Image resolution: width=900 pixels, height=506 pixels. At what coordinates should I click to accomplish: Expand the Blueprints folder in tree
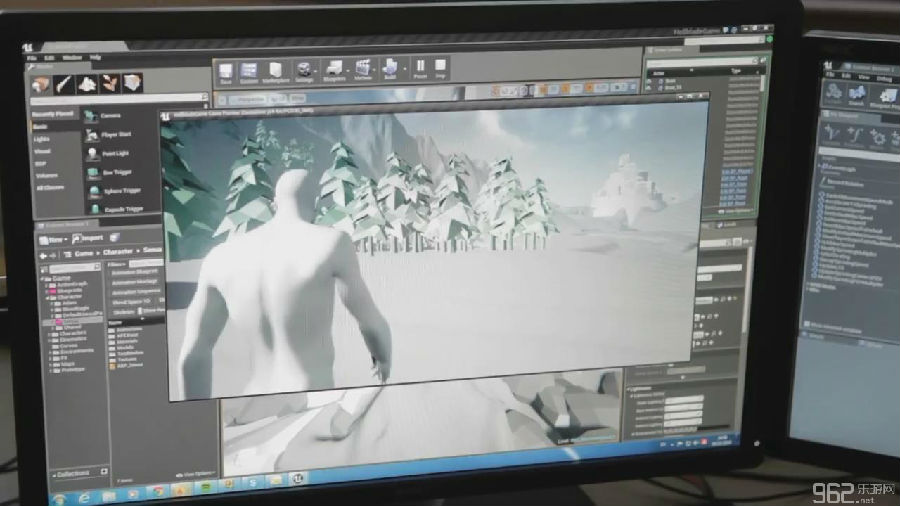click(48, 291)
